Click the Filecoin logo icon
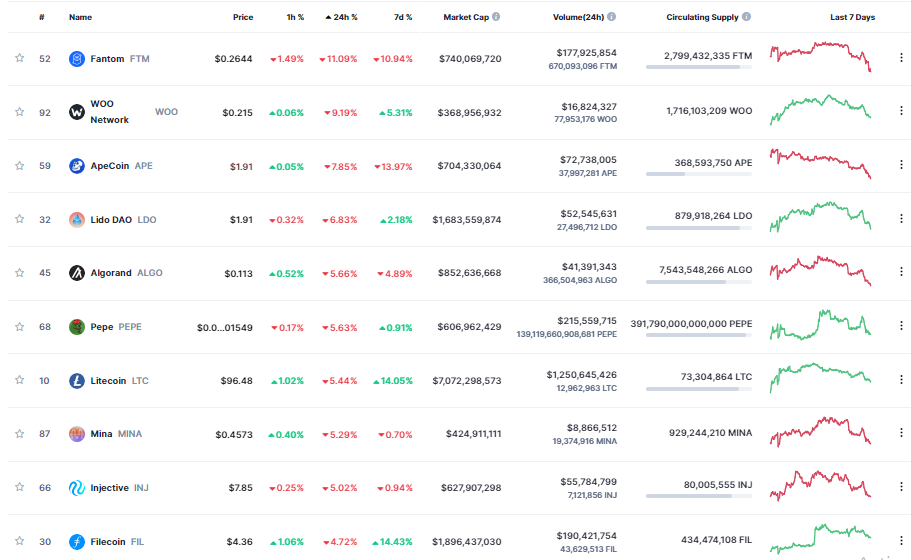The width and height of the screenshot is (911, 560). pyautogui.click(x=77, y=541)
